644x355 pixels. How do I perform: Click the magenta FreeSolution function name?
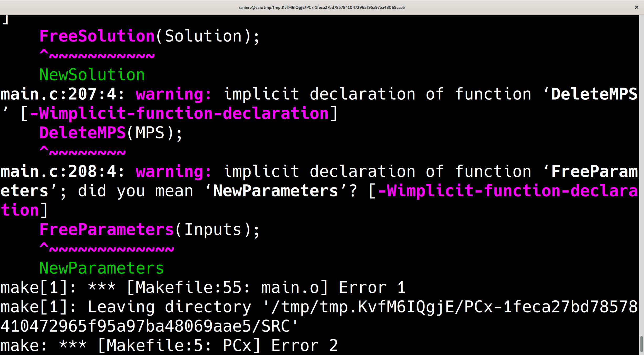pyautogui.click(x=97, y=36)
